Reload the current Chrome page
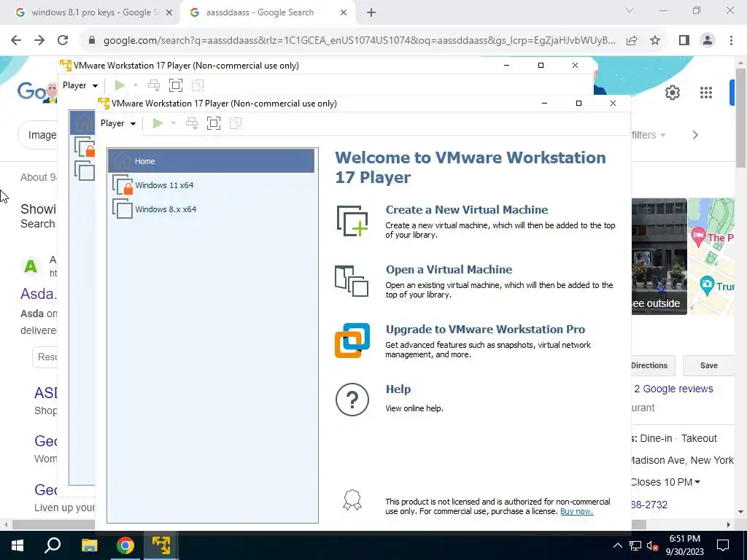 (63, 41)
